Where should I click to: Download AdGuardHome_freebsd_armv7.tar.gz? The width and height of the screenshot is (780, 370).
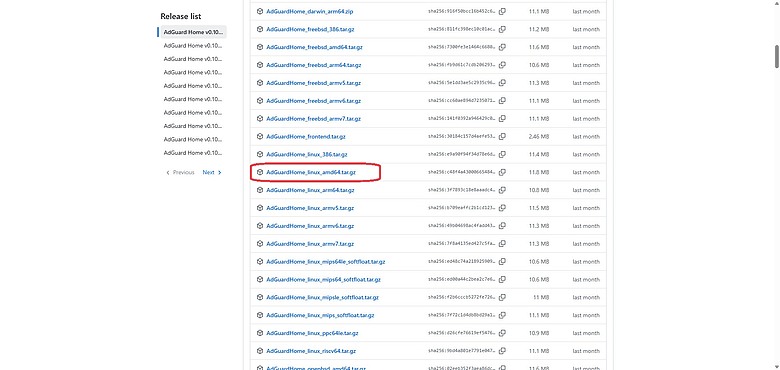[313, 119]
